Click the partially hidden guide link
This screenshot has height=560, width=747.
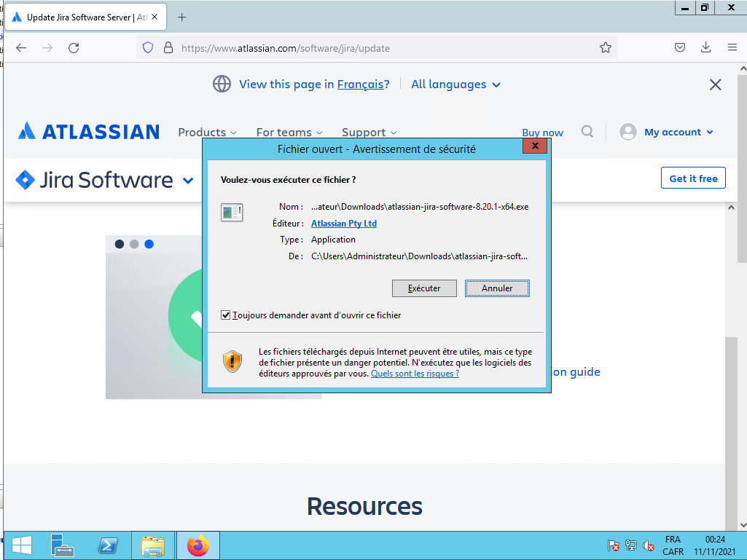pyautogui.click(x=576, y=372)
